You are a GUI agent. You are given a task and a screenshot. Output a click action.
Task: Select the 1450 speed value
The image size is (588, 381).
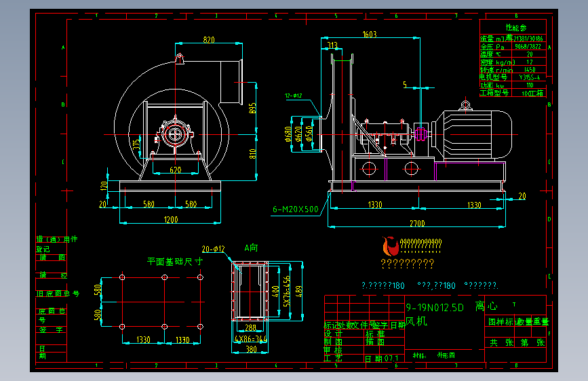530,70
